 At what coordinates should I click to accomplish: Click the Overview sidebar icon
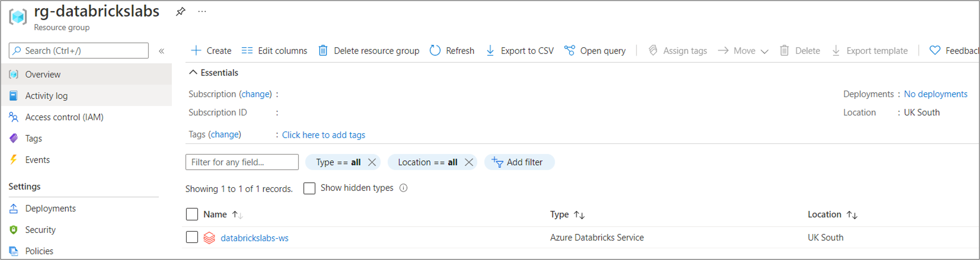pos(14,74)
